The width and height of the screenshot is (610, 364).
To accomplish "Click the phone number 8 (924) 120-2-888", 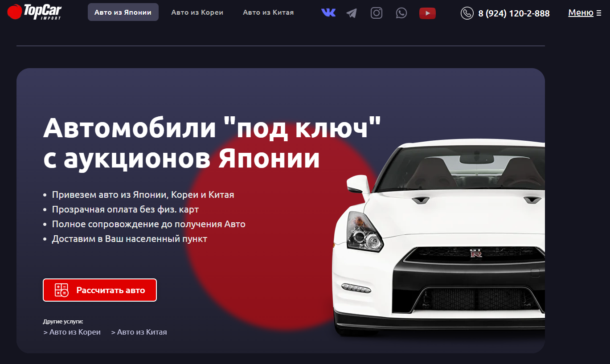I will [514, 13].
